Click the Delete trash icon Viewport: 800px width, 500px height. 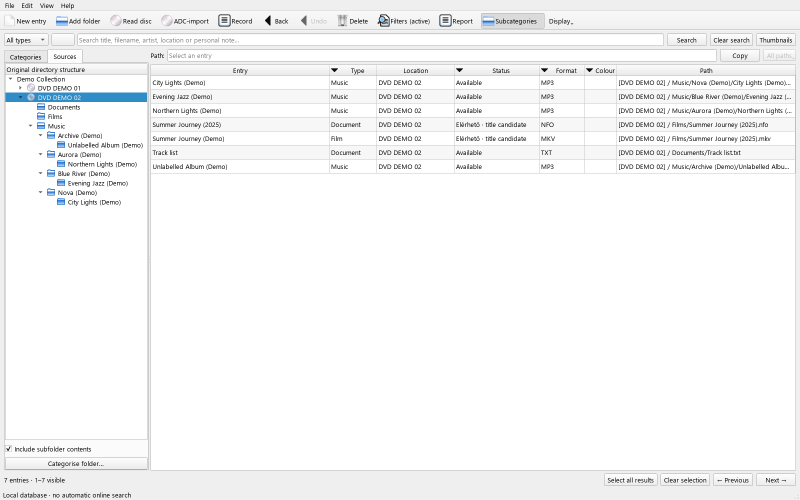pos(342,21)
